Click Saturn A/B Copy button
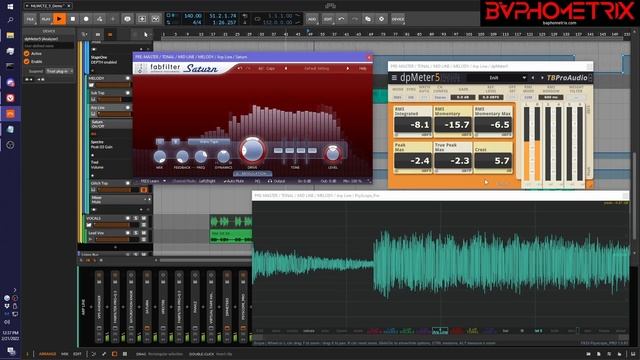The height and width of the screenshot is (360, 640). [x=267, y=69]
